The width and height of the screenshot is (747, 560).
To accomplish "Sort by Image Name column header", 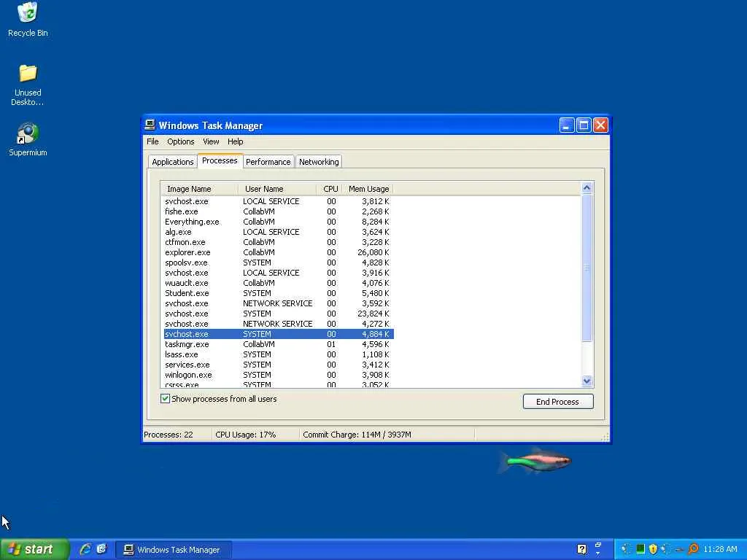I will [199, 189].
